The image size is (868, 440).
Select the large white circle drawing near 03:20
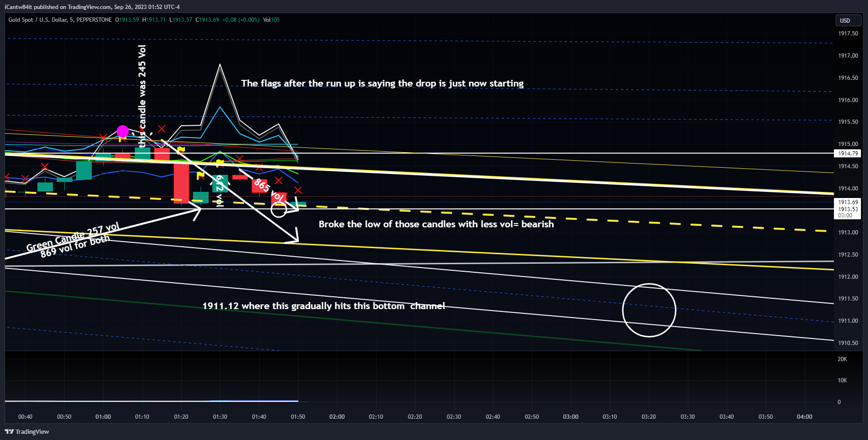[649, 310]
